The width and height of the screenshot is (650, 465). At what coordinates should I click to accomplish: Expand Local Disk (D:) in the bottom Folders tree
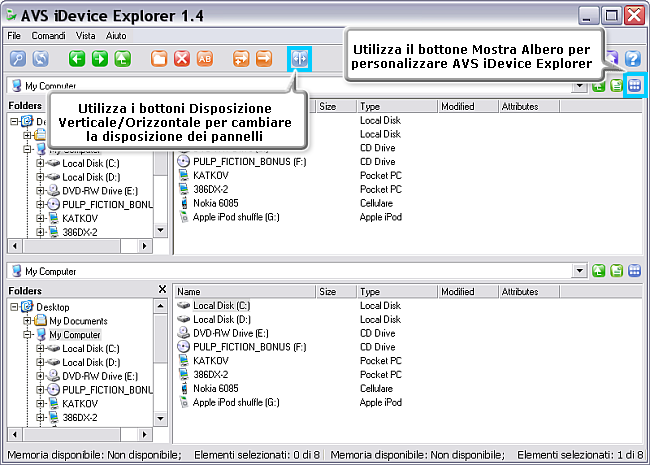click(40, 362)
